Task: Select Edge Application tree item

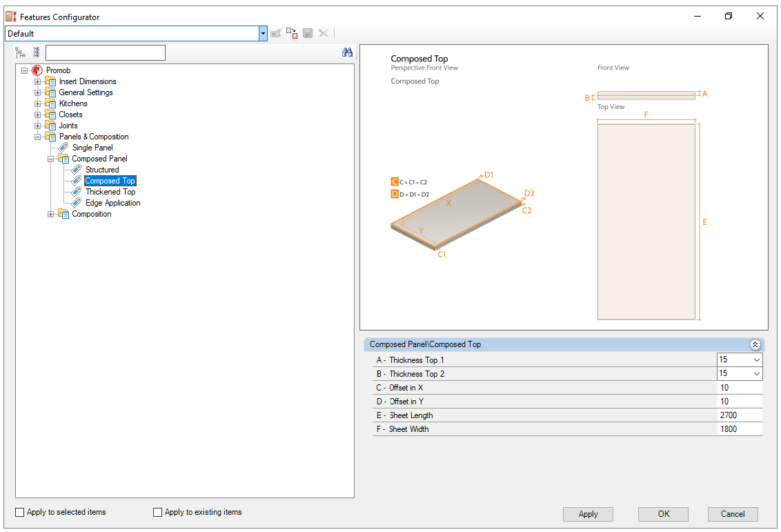Action: point(112,203)
